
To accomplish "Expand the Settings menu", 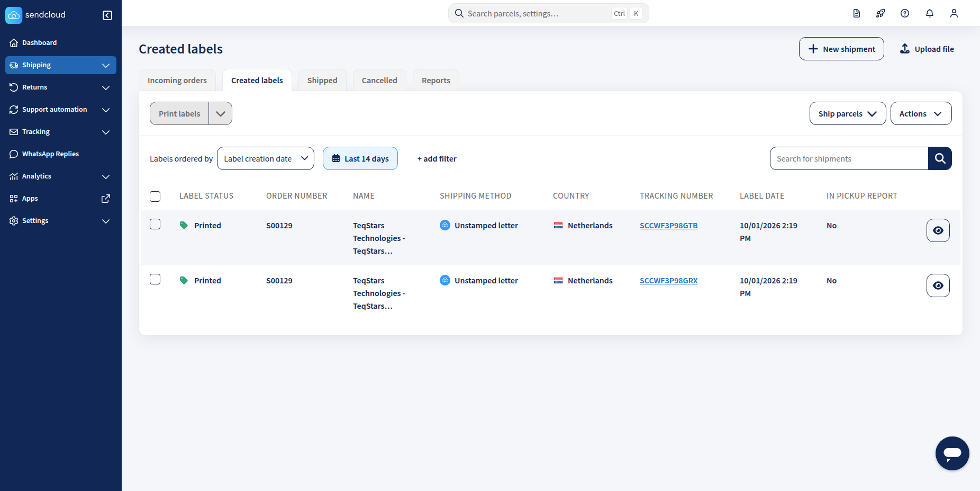I will (x=61, y=220).
